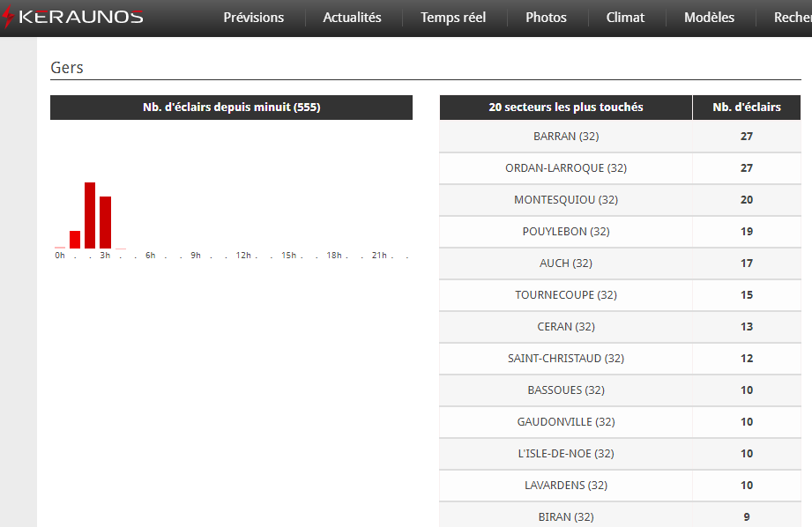812x527 pixels.
Task: Open the Prévisions menu
Action: [x=253, y=18]
